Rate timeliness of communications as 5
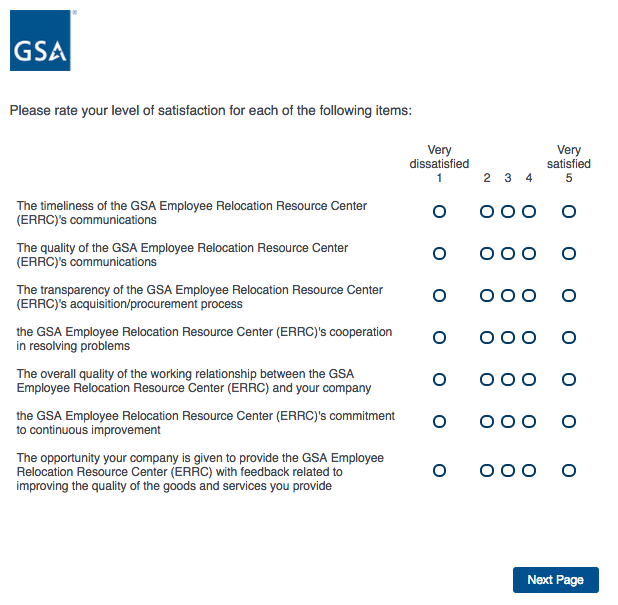 click(569, 212)
